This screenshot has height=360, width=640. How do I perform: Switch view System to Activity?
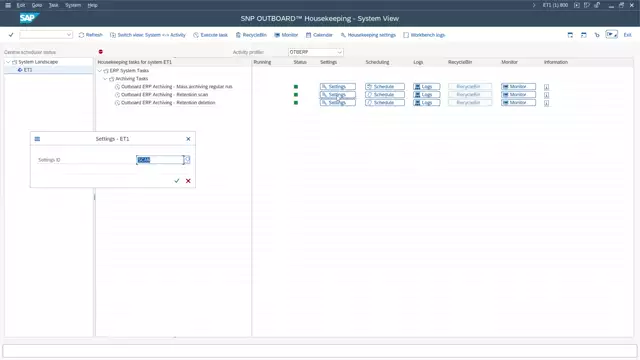pyautogui.click(x=148, y=35)
